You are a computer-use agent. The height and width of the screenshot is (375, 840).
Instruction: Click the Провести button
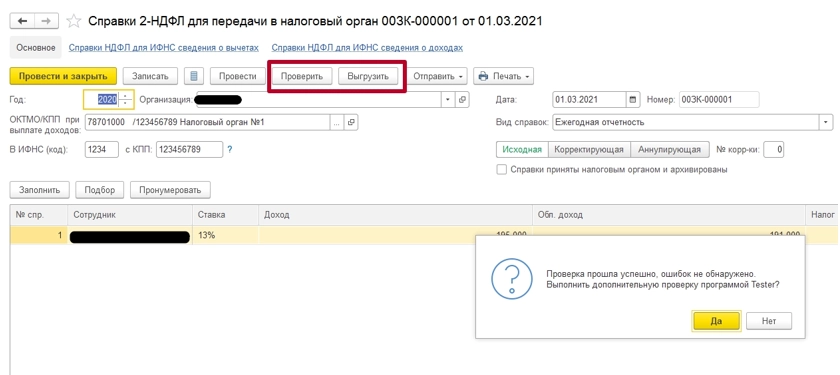[237, 76]
